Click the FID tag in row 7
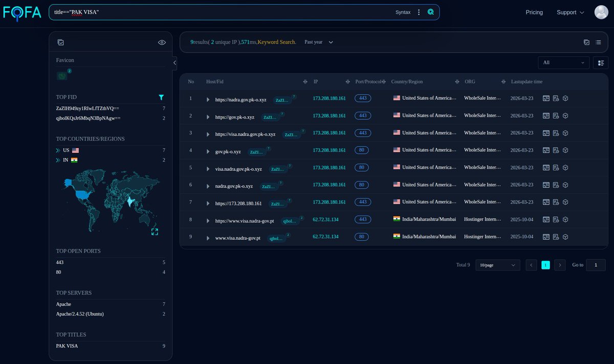The width and height of the screenshot is (614, 364). (x=279, y=203)
